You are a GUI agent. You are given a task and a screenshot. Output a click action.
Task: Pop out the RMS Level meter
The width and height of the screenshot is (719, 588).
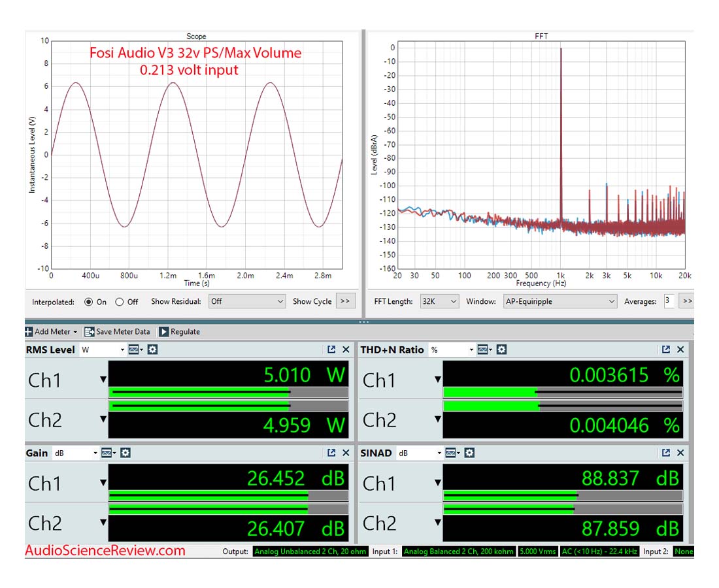click(x=331, y=350)
